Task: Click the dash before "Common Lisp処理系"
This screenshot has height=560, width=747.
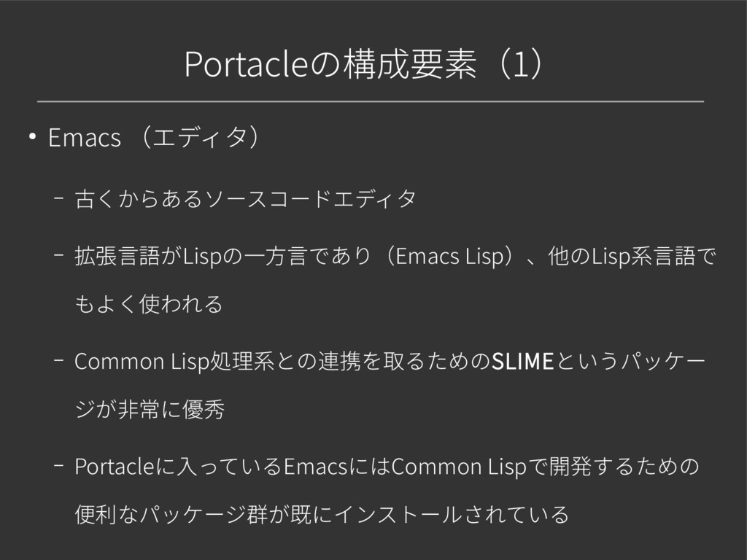Action: (58, 359)
